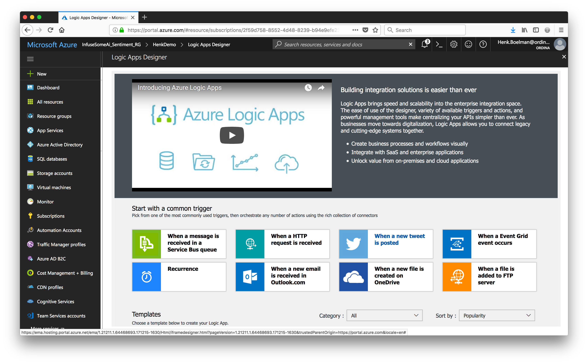Open the portal settings gear icon
The width and height of the screenshot is (588, 364).
[x=454, y=44]
